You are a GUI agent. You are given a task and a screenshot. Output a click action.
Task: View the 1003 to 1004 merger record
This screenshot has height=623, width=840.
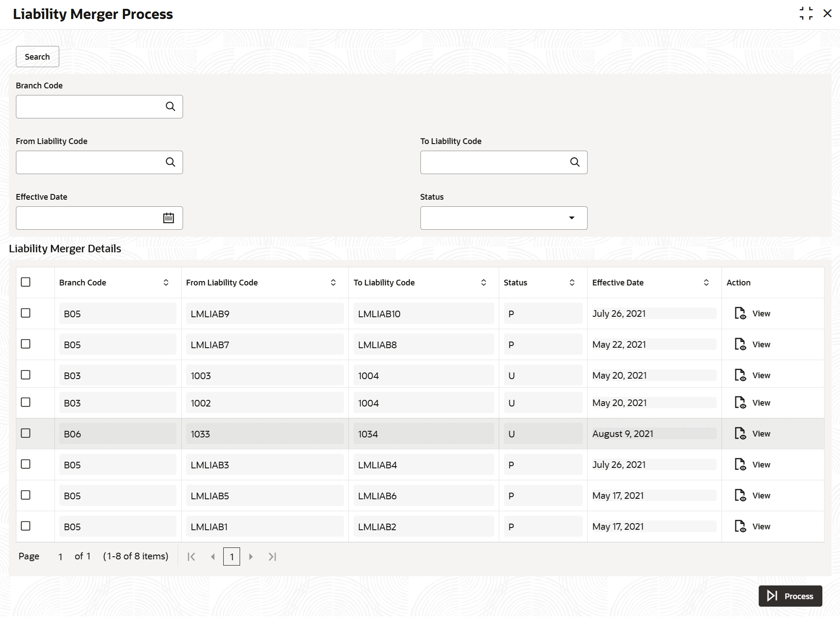[752, 375]
